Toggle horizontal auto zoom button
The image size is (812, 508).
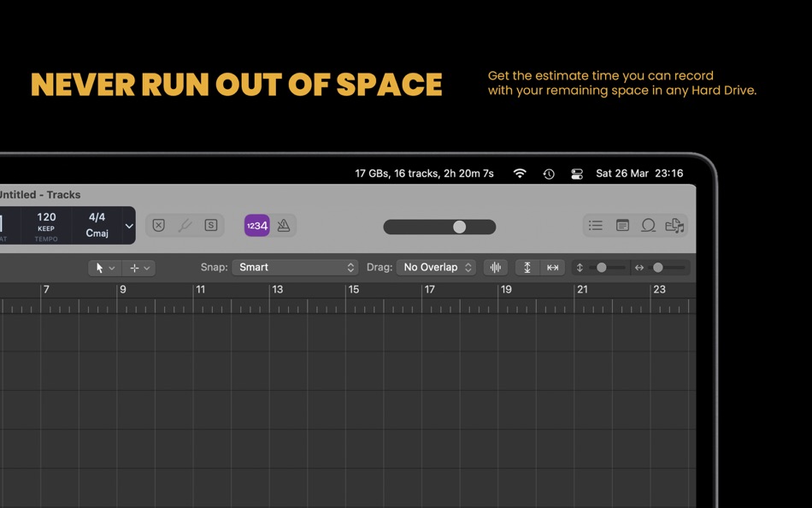coord(552,268)
